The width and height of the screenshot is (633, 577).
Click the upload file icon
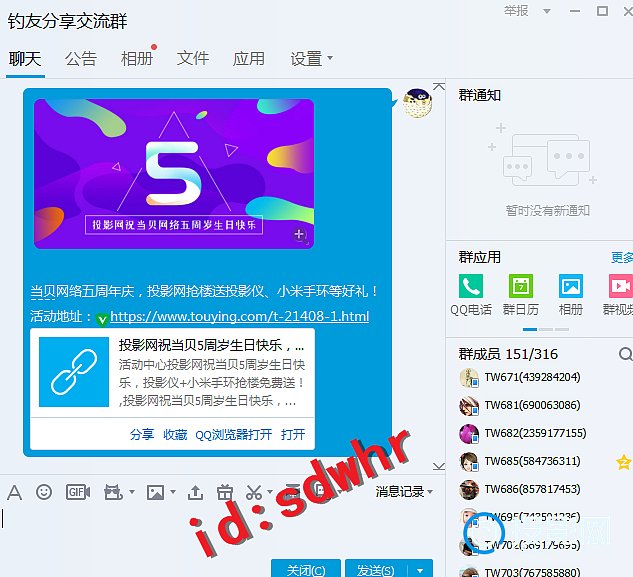[x=195, y=492]
